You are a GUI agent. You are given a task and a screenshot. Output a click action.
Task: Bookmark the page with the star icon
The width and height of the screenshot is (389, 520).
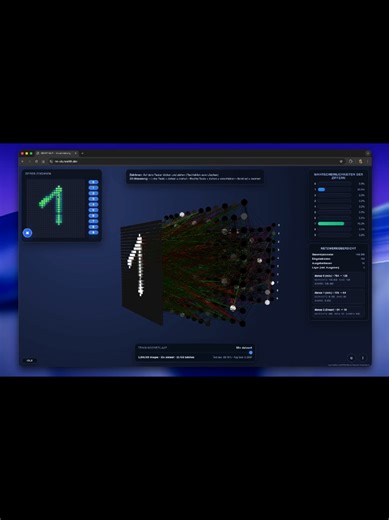click(341, 161)
